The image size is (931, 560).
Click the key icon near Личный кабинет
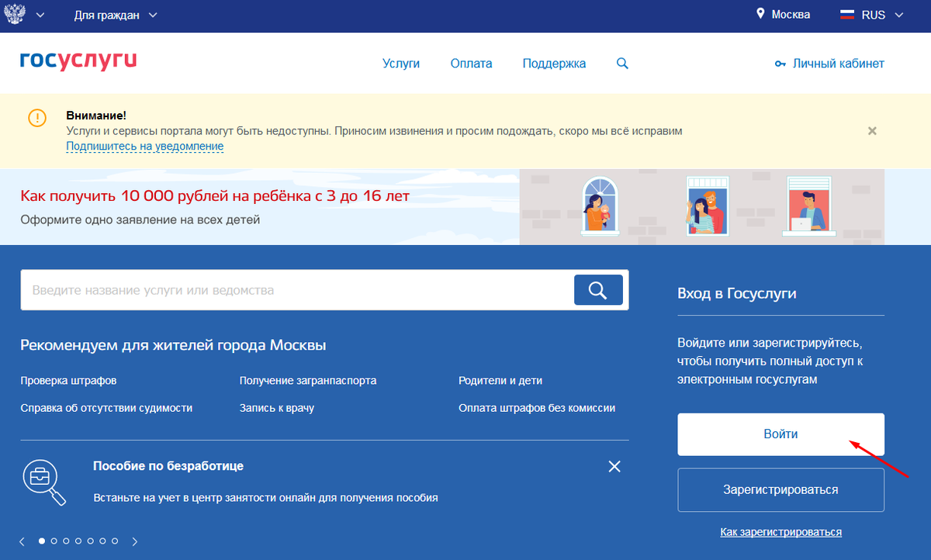[780, 64]
